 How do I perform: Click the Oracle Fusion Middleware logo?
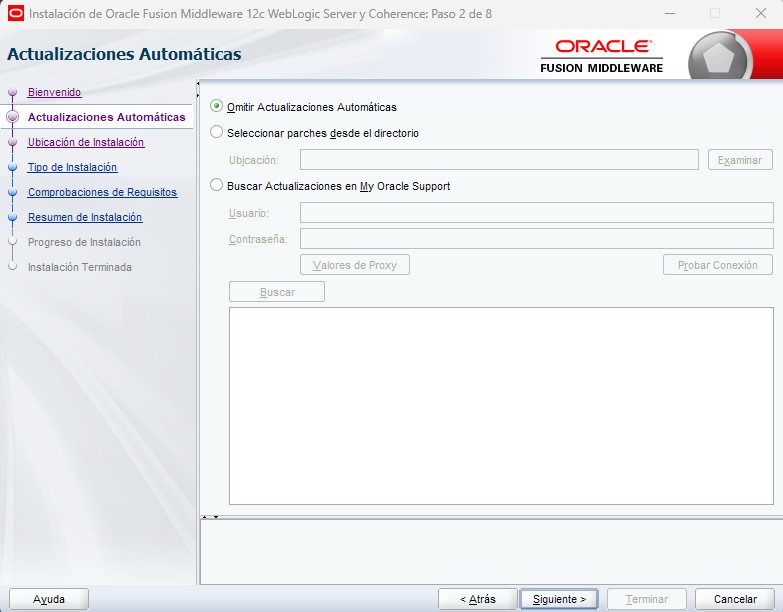click(602, 56)
